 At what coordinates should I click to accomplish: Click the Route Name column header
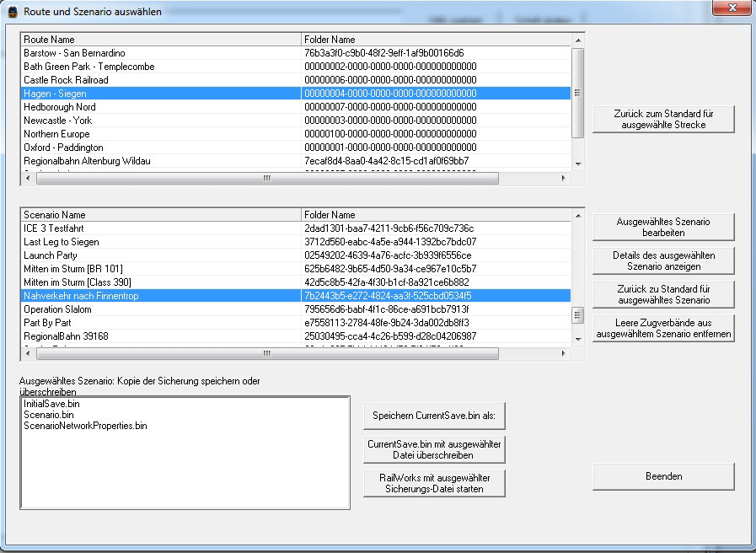pos(161,40)
